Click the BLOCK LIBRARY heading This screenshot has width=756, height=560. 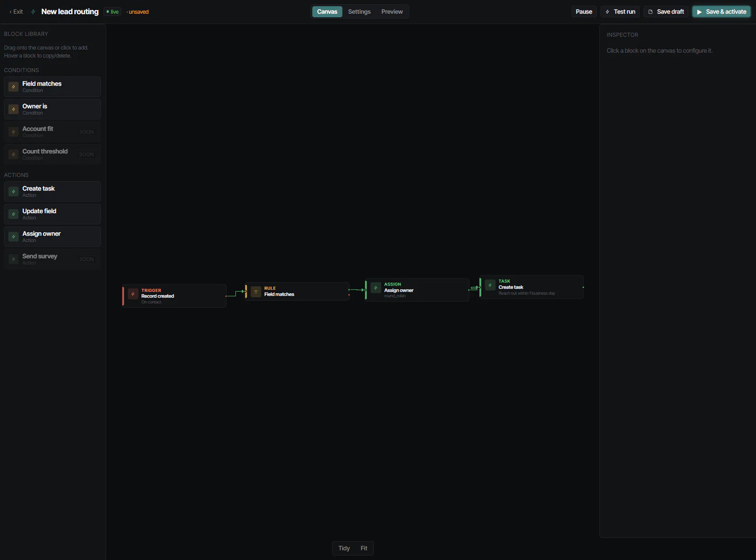coord(26,34)
